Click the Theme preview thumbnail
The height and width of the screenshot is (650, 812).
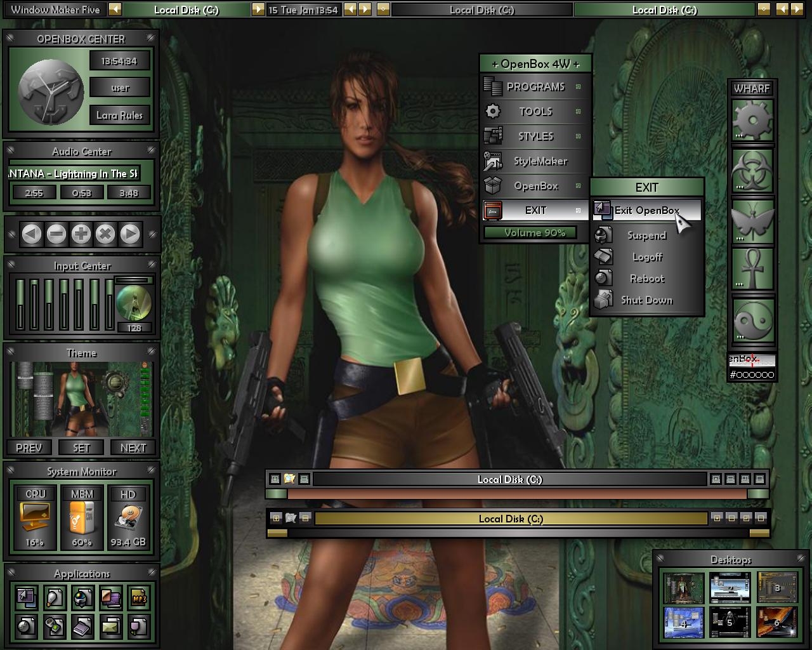82,399
